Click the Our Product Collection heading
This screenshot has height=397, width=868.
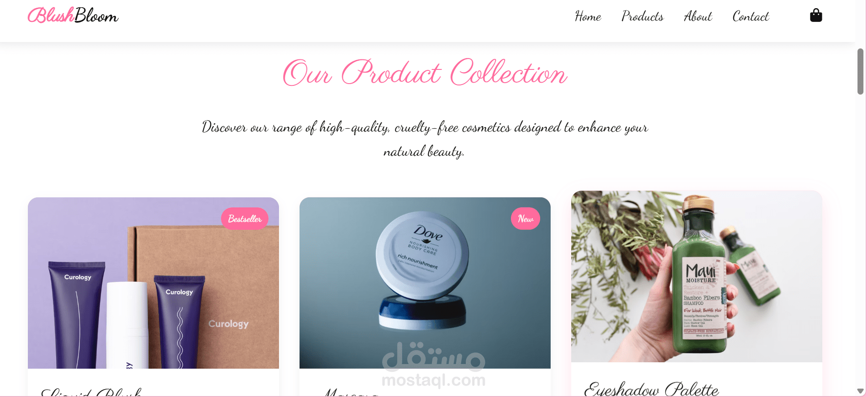click(425, 72)
